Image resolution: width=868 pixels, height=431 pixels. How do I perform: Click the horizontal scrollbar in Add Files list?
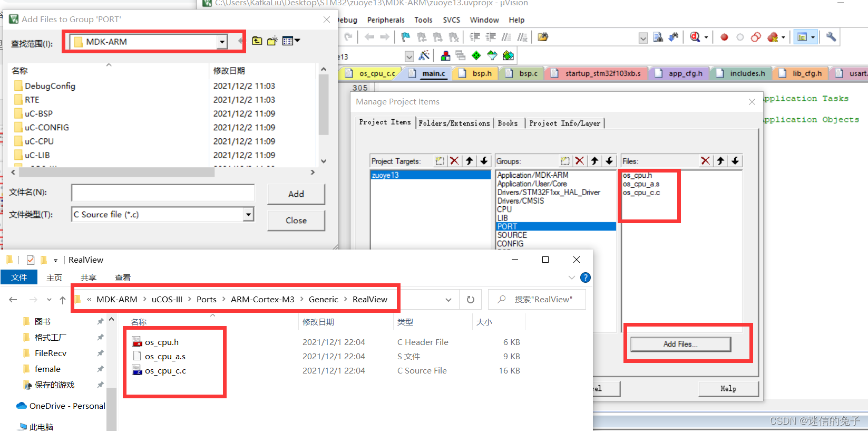click(116, 172)
